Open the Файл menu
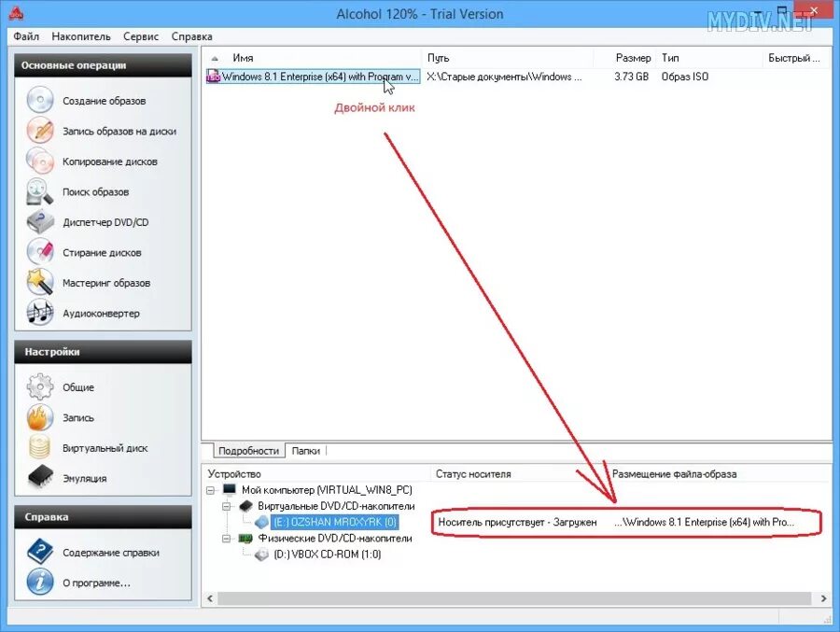Screen dimensions: 840x632 pos(26,36)
